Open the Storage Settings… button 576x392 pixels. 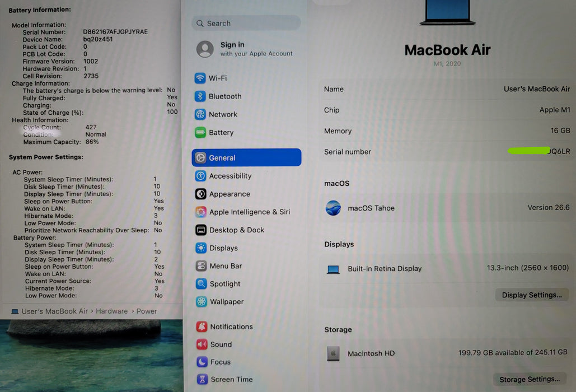click(530, 379)
